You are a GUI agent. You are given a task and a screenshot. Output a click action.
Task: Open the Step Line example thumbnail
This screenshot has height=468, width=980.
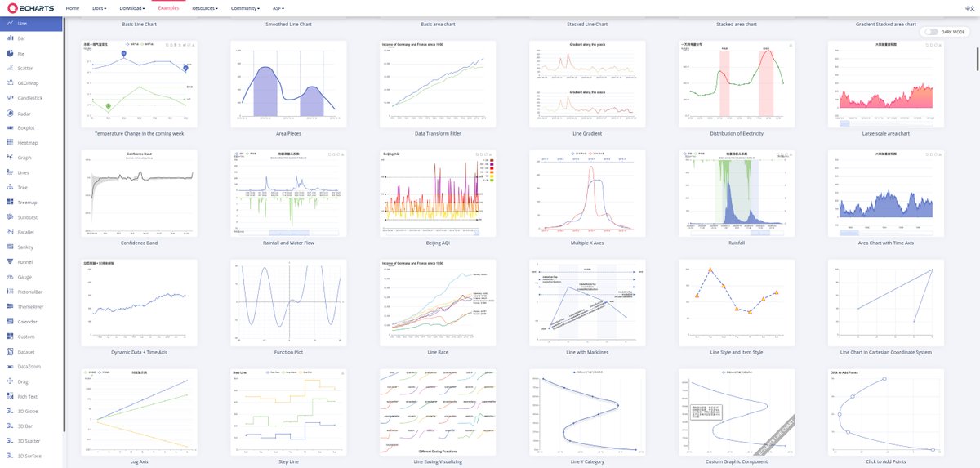tap(289, 412)
